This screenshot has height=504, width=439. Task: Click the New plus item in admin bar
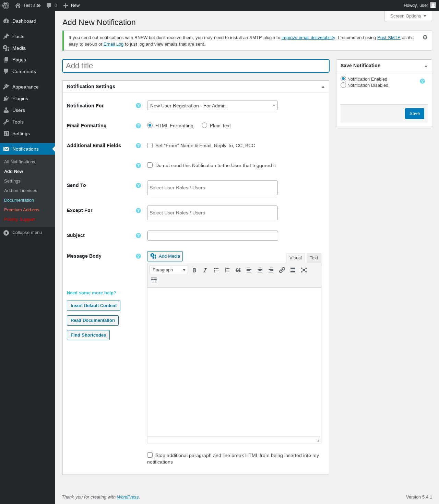(x=71, y=5)
